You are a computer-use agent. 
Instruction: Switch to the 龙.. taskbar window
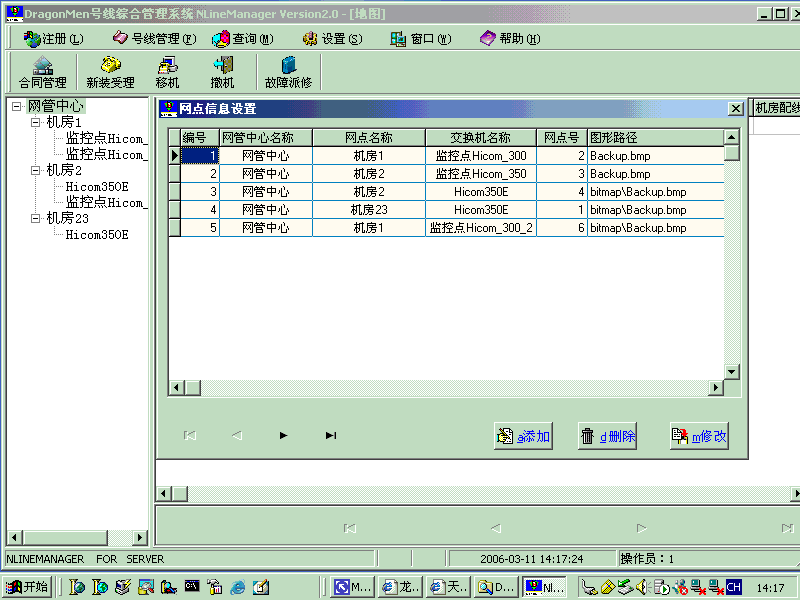400,587
